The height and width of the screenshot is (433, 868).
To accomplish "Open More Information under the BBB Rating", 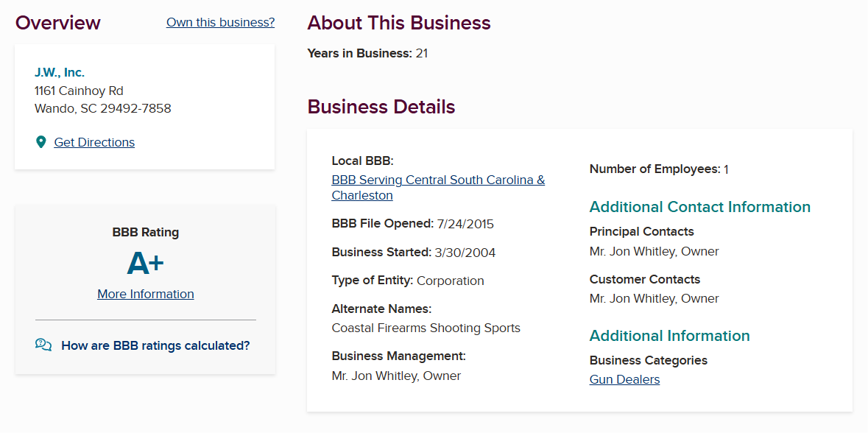I will [x=146, y=294].
